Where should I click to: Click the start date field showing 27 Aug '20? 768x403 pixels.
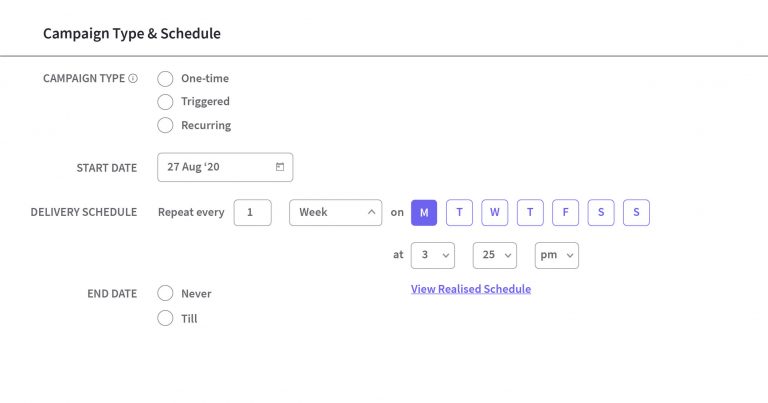(225, 167)
